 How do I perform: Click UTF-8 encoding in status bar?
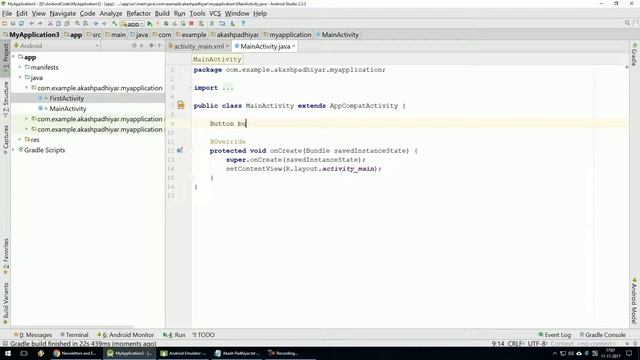point(538,344)
